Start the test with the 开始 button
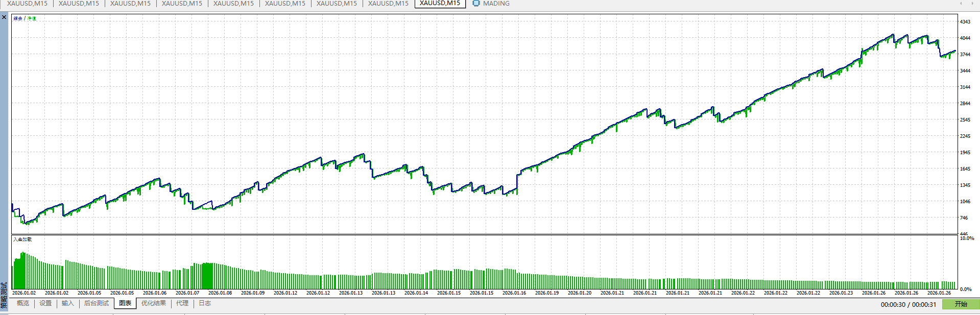Screen dimensions: 980x315 tap(961, 304)
